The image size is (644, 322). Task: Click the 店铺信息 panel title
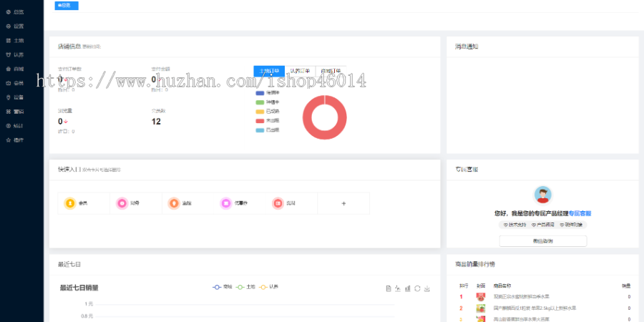(69, 47)
